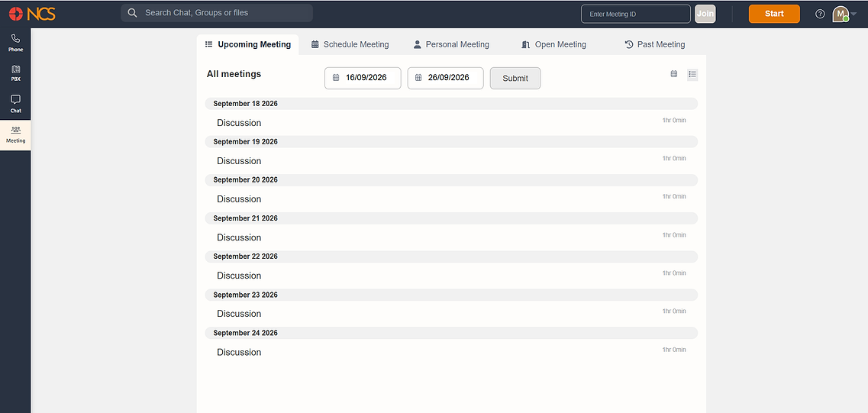This screenshot has height=413, width=868.
Task: Click the September 20 2026 date header
Action: point(451,180)
